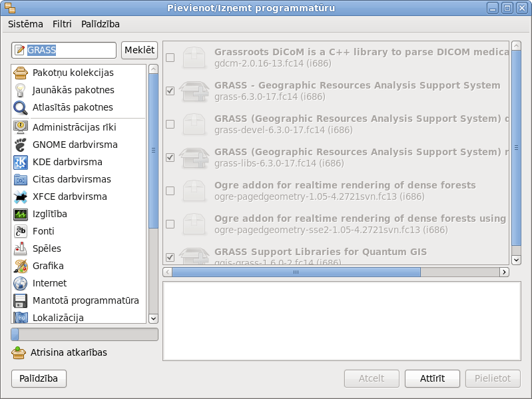The width and height of the screenshot is (532, 399).
Task: Click the Atrisina atkarības status icon
Action: pyautogui.click(x=19, y=352)
